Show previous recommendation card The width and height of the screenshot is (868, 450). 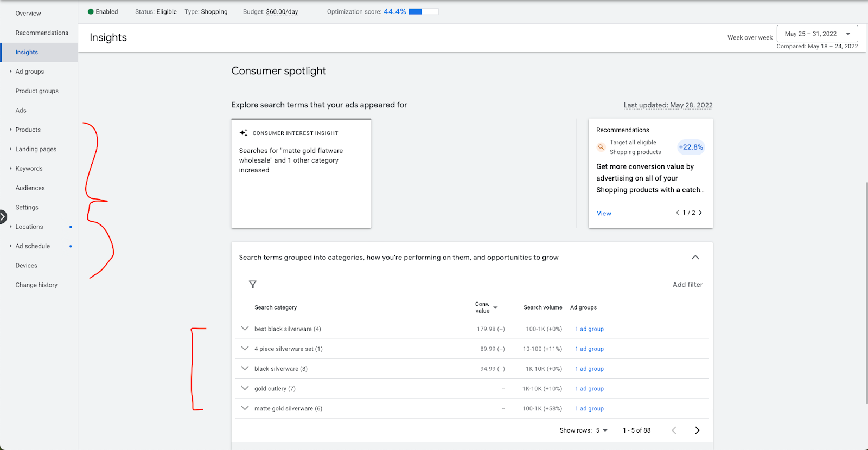(678, 213)
